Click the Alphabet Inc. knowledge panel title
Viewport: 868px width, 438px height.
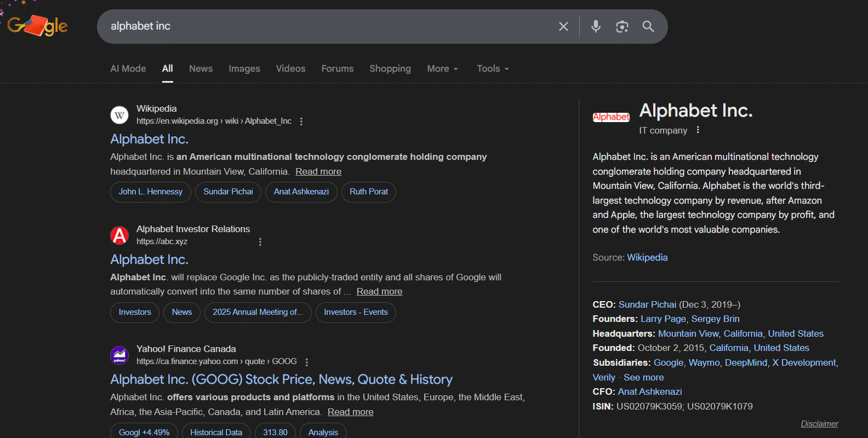point(696,111)
